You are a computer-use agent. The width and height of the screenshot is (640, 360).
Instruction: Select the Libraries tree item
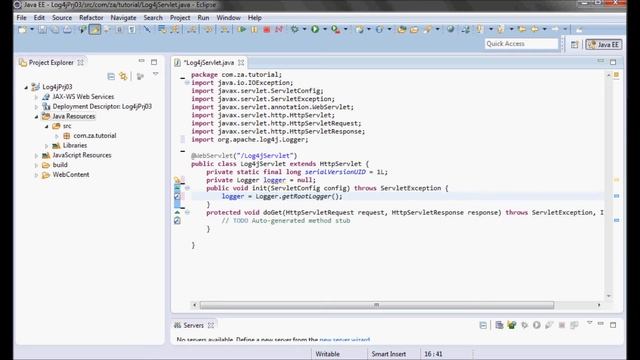click(75, 145)
